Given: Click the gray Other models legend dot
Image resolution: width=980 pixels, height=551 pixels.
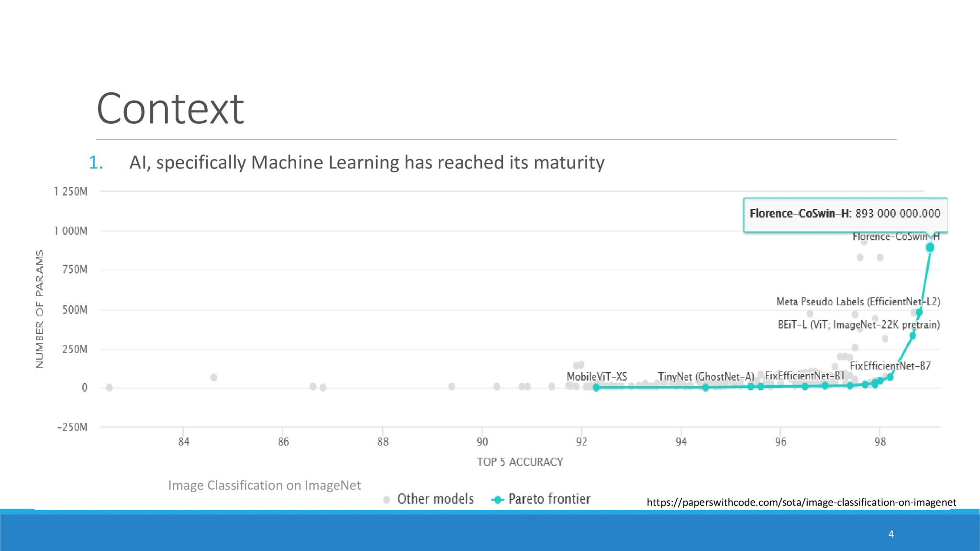Looking at the screenshot, I should [387, 500].
